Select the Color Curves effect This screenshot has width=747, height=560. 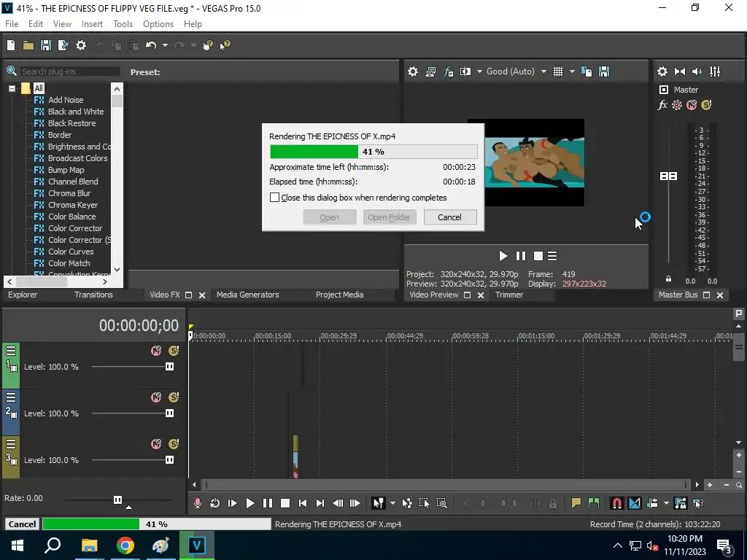[x=71, y=252]
